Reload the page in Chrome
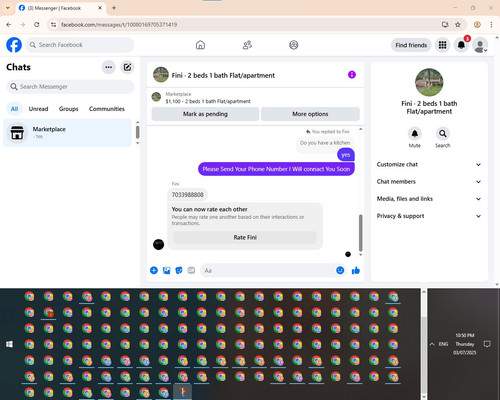 coord(37,24)
